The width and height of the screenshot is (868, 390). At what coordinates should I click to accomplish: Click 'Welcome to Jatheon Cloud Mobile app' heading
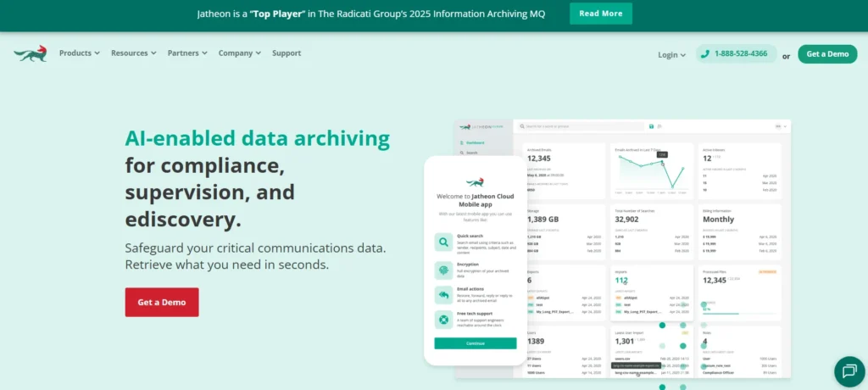(x=475, y=200)
